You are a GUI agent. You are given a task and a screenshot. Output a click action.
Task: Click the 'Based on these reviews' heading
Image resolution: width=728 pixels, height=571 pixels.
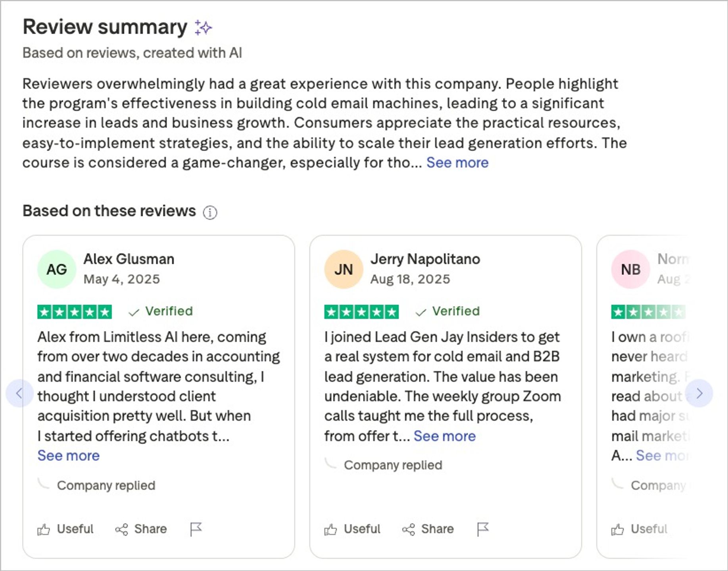coord(109,211)
